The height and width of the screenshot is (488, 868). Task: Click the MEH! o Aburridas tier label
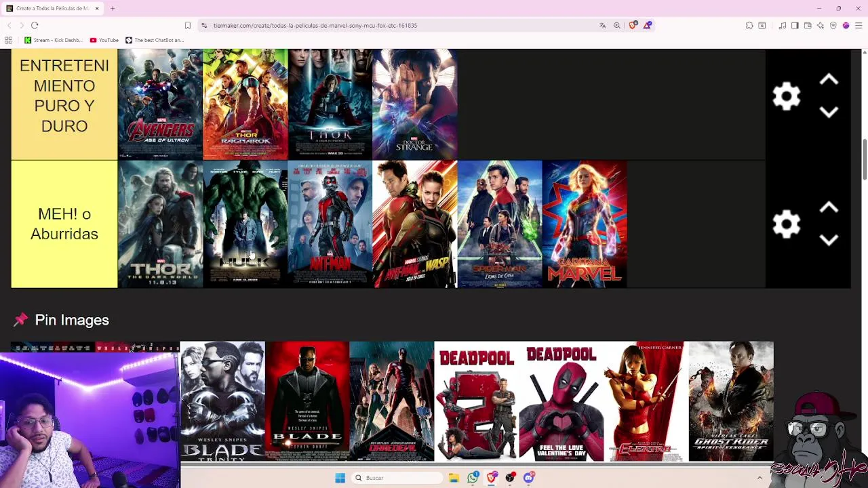pyautogui.click(x=64, y=224)
